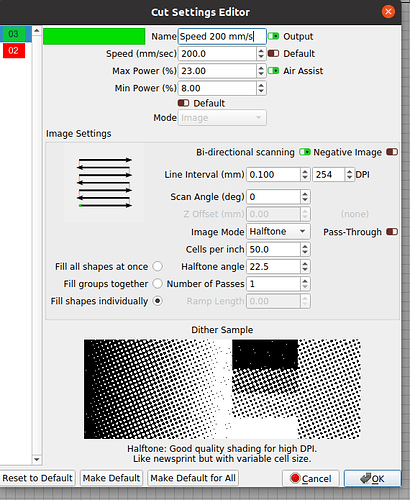Click Make Default for All
Screen dimensions: 410x500
[193, 478]
